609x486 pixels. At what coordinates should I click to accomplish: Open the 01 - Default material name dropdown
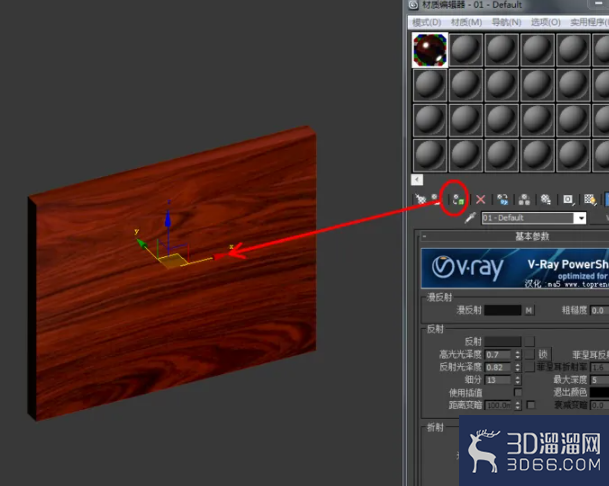point(581,218)
